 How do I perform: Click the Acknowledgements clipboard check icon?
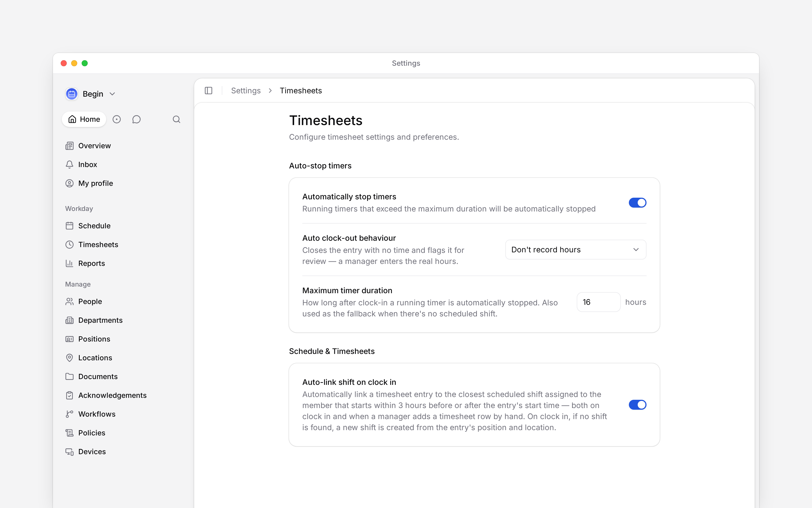(70, 395)
